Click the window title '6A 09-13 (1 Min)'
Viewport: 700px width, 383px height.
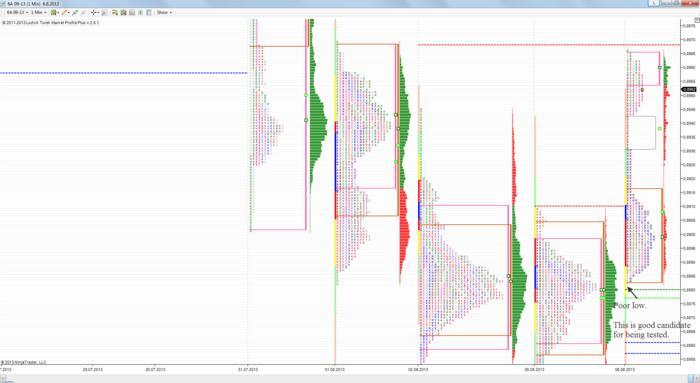click(x=25, y=4)
